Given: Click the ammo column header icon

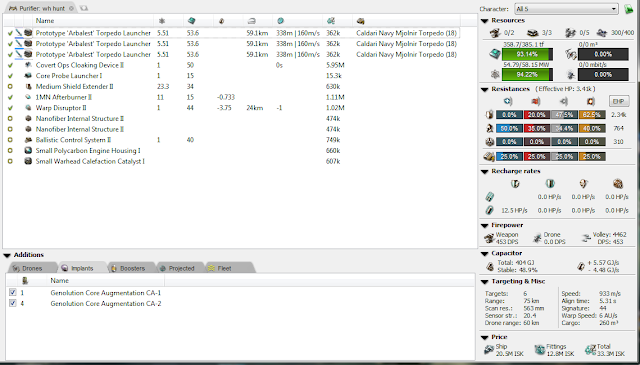Looking at the screenshot, I should (360, 21).
